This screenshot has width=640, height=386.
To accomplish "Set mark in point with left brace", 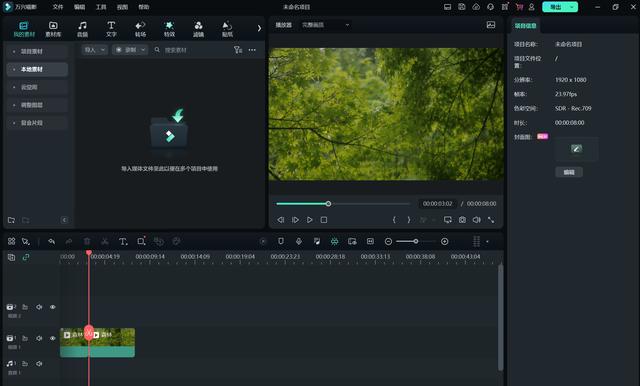I will click(x=394, y=220).
